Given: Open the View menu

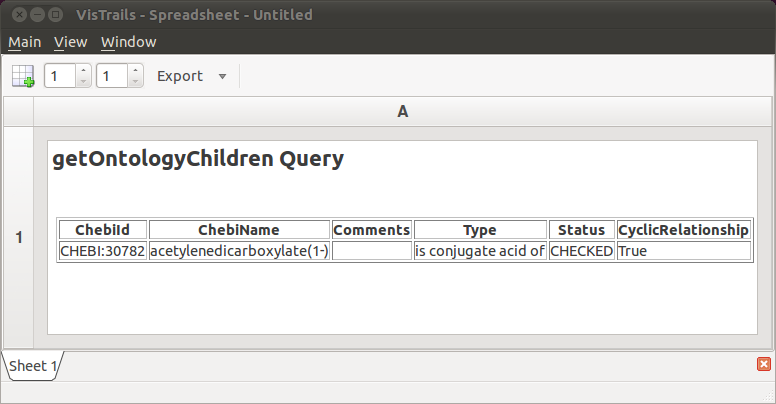Looking at the screenshot, I should click(71, 42).
